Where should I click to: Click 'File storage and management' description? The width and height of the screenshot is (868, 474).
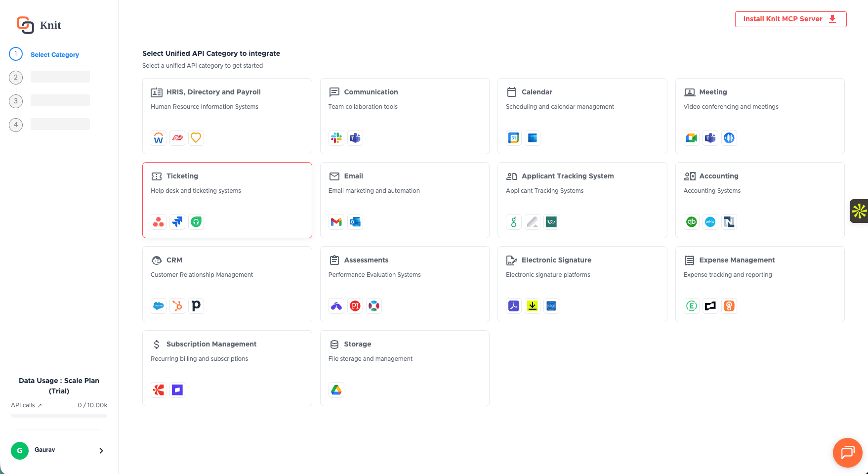click(370, 359)
